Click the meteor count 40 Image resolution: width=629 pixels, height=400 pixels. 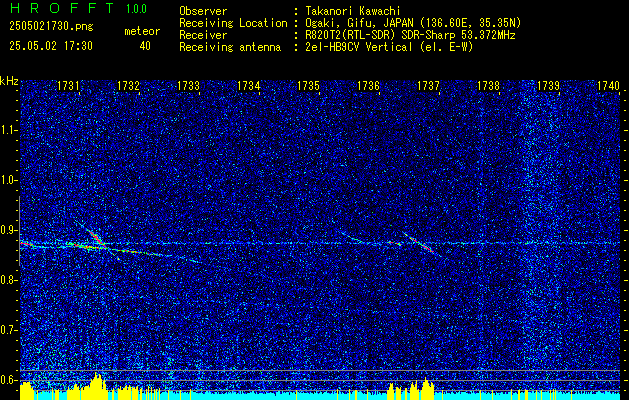[x=145, y=46]
